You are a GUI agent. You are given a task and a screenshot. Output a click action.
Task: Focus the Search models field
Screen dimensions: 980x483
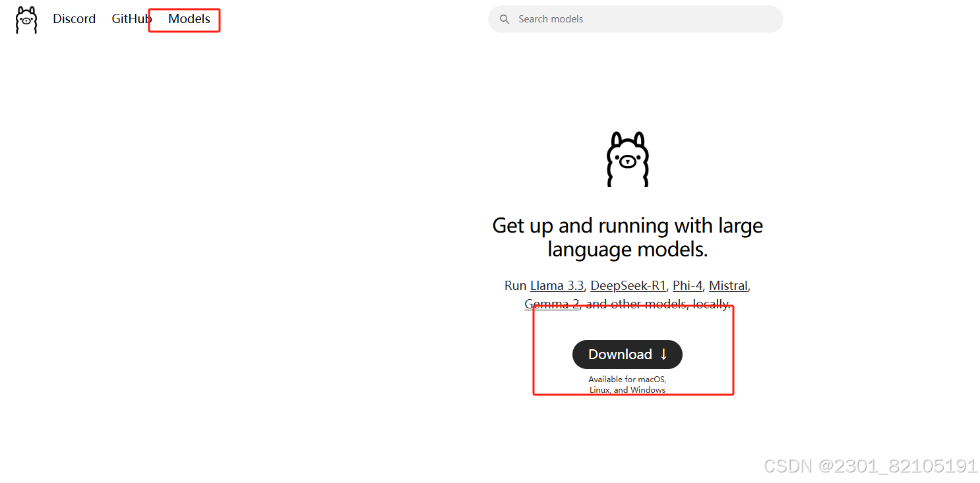pos(636,19)
